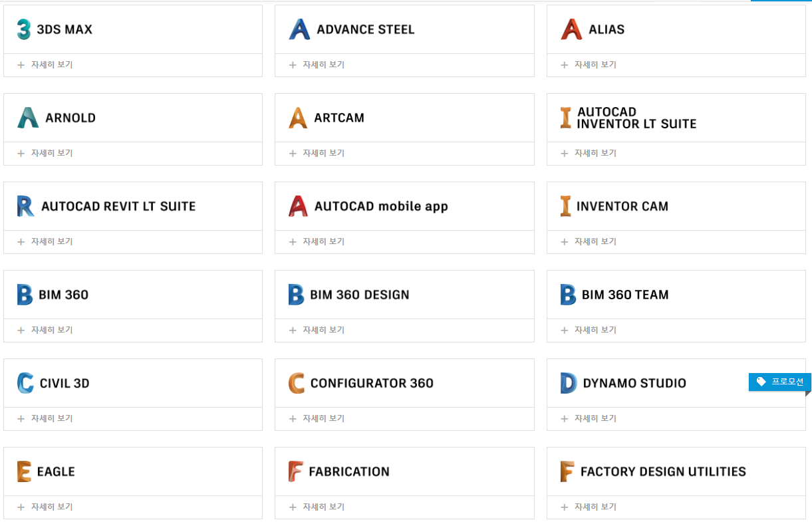The width and height of the screenshot is (812, 522).
Task: Click the AutoCAD Revit LT Suite R icon
Action: [x=25, y=206]
